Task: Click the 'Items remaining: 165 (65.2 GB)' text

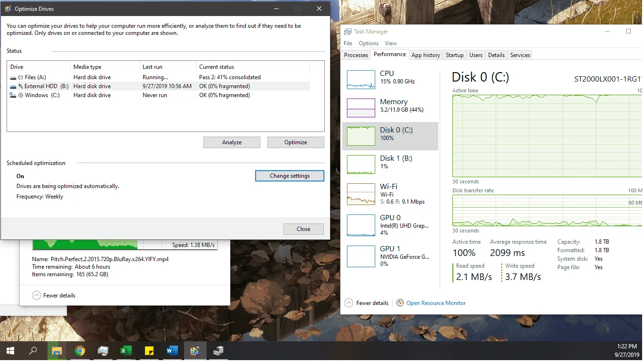Action: point(70,274)
